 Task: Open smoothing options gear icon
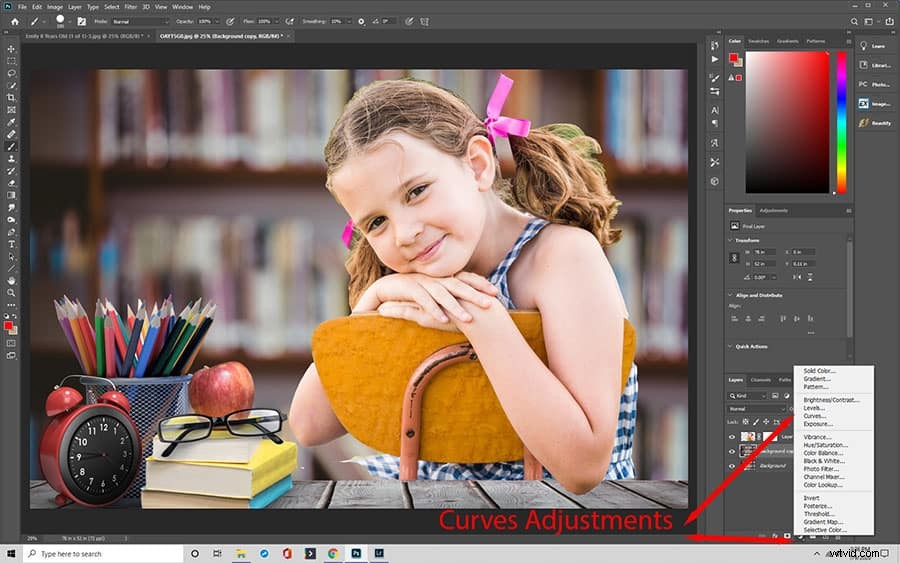click(361, 21)
